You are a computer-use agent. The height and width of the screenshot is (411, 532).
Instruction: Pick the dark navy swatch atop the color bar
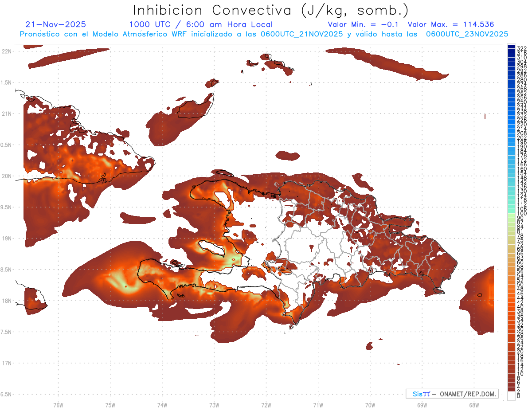tap(511, 47)
